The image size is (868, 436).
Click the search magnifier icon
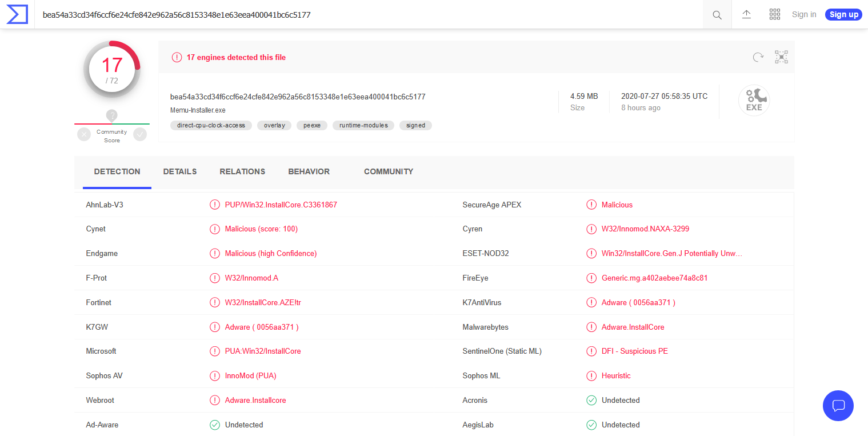717,15
